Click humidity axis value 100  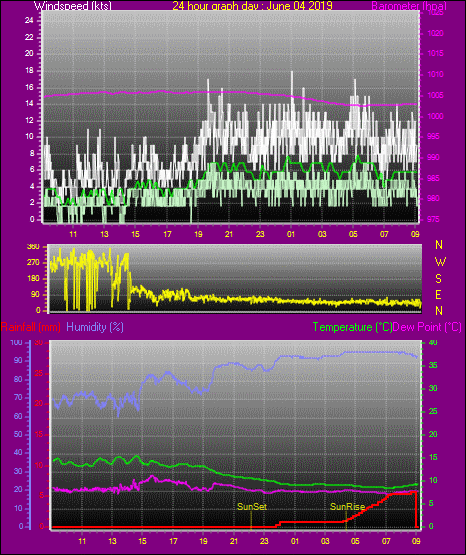coord(17,342)
